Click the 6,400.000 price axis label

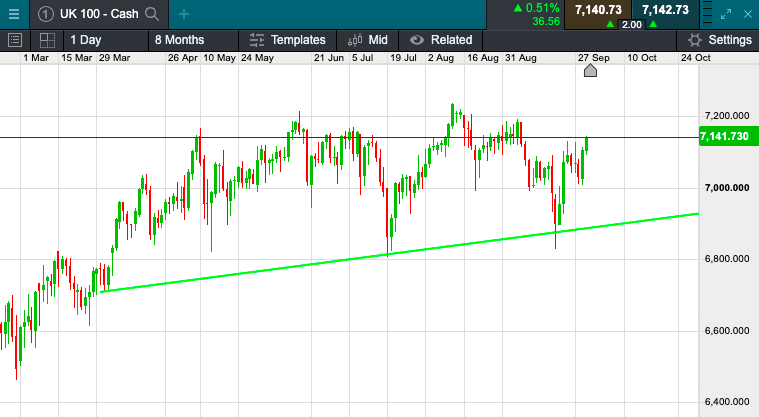pos(727,402)
